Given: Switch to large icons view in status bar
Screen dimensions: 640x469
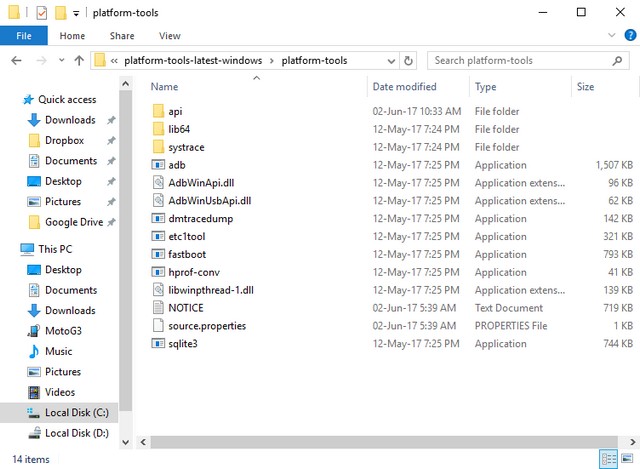Looking at the screenshot, I should 628,459.
